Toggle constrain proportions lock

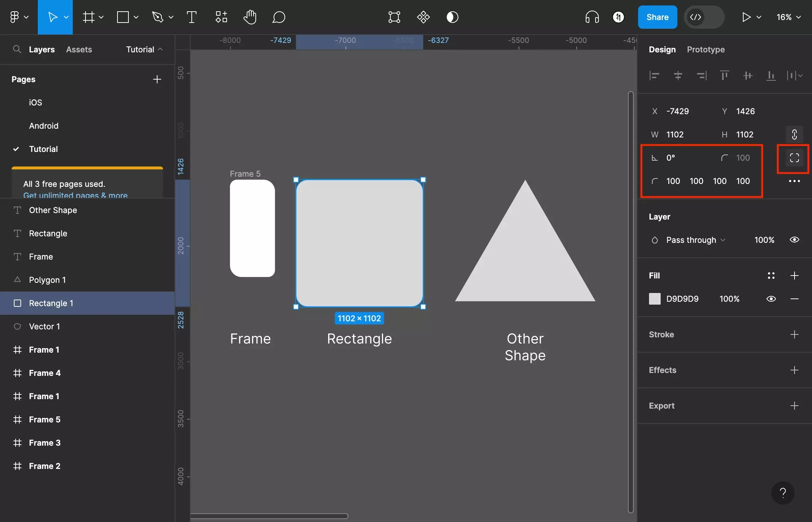pos(794,134)
